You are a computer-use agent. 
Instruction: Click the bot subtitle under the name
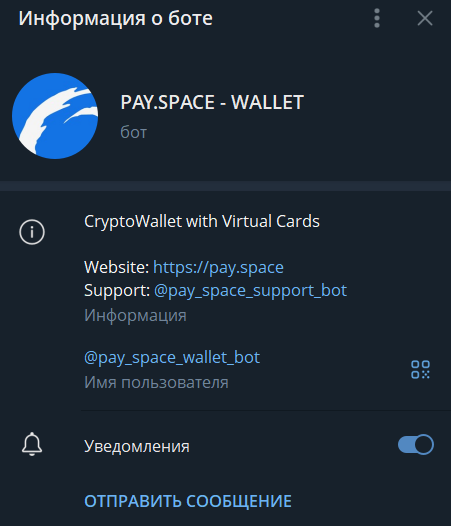[134, 132]
